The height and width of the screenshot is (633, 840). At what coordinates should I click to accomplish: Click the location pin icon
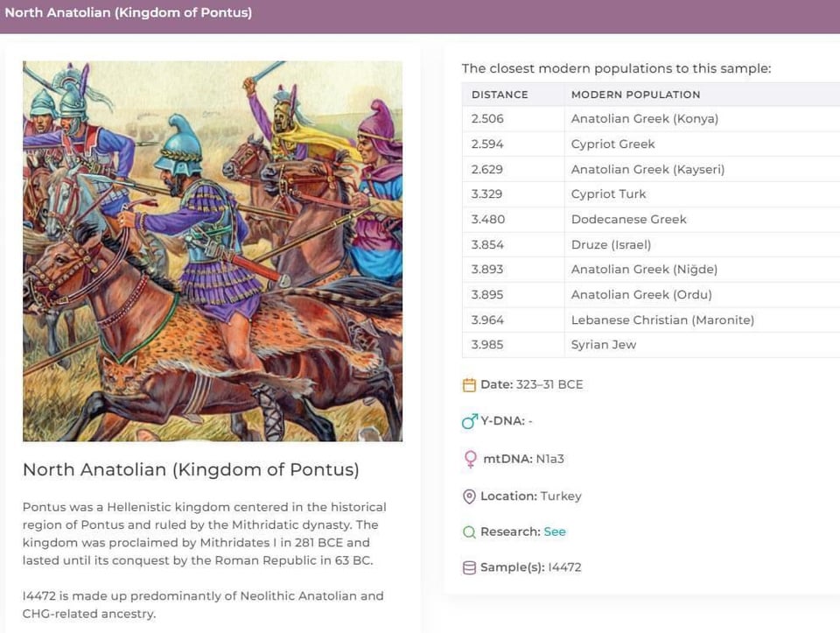(469, 496)
